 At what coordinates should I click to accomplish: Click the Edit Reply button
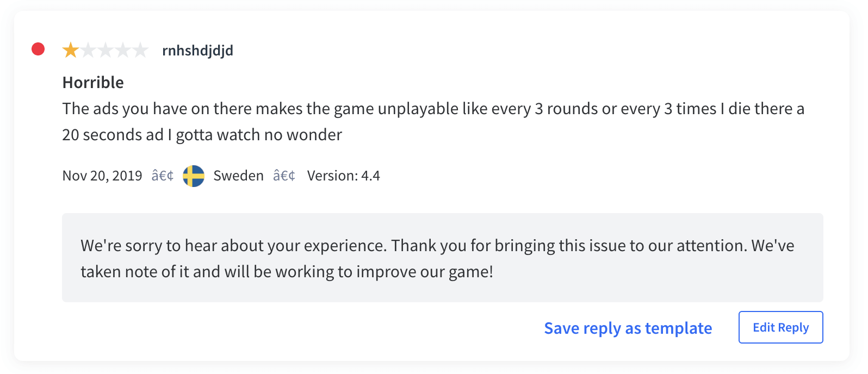[781, 327]
